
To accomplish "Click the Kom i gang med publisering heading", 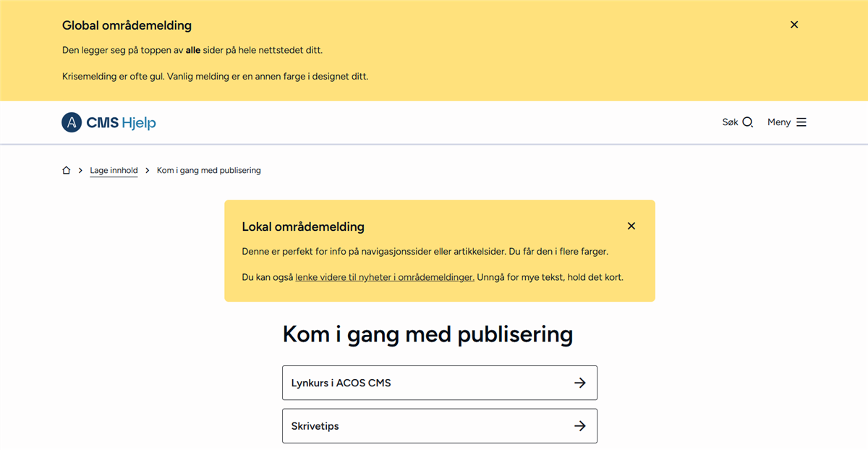I will pos(427,334).
